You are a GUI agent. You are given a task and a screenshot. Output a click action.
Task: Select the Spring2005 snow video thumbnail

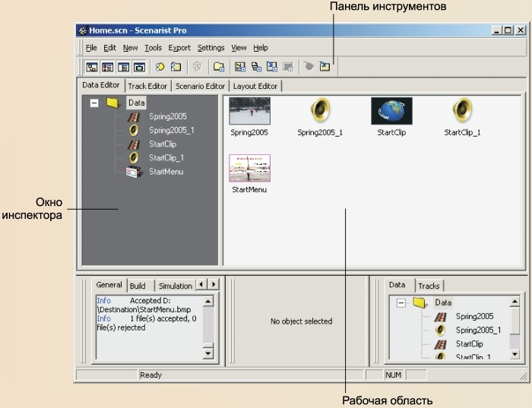click(x=249, y=111)
